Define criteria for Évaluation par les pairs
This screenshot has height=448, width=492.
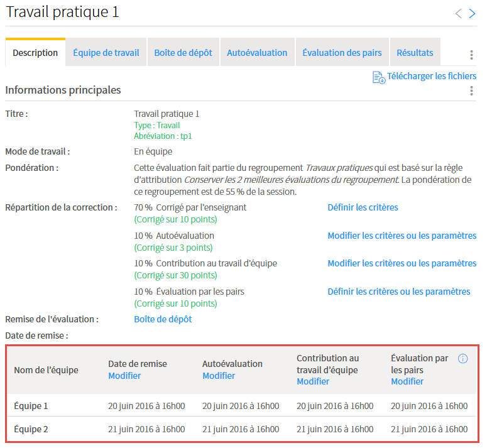click(398, 292)
